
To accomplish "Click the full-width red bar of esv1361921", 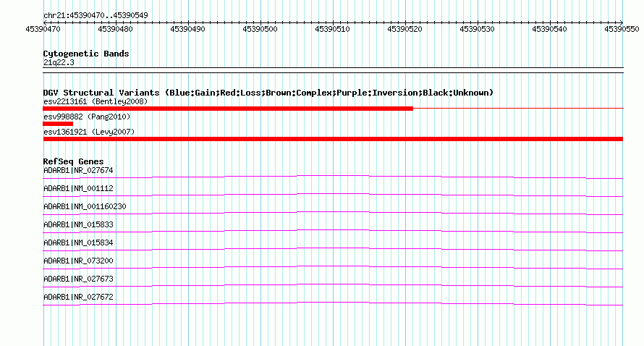I will 333,139.
